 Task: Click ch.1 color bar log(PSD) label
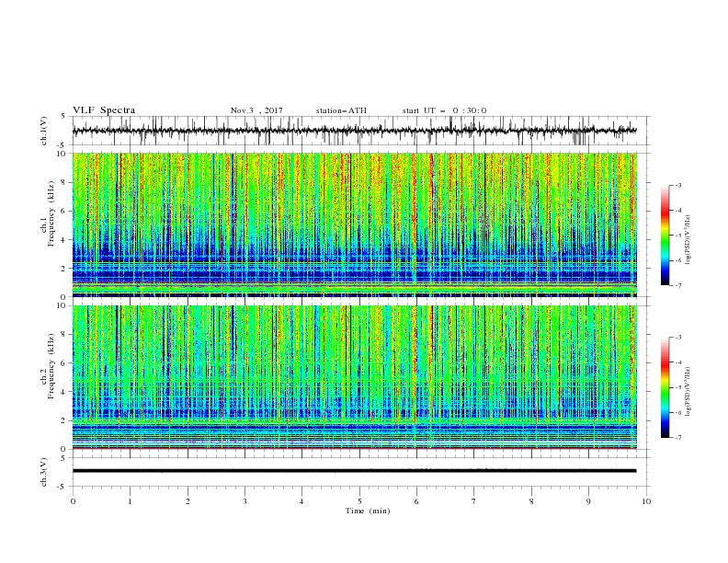click(x=688, y=240)
